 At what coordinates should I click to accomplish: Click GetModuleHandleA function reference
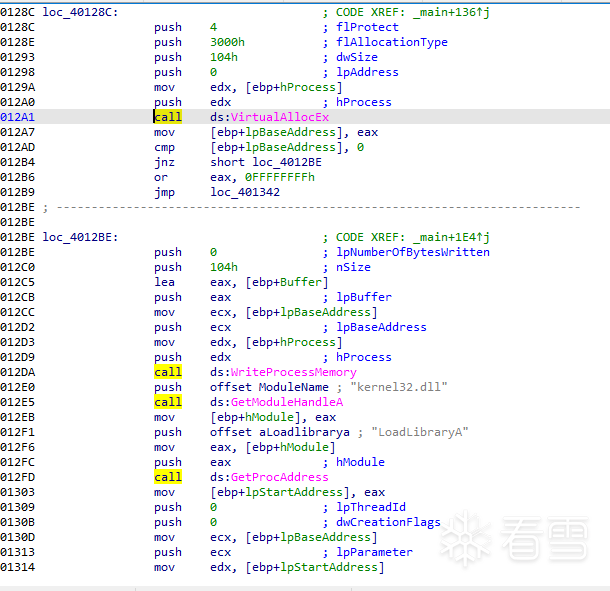click(287, 402)
